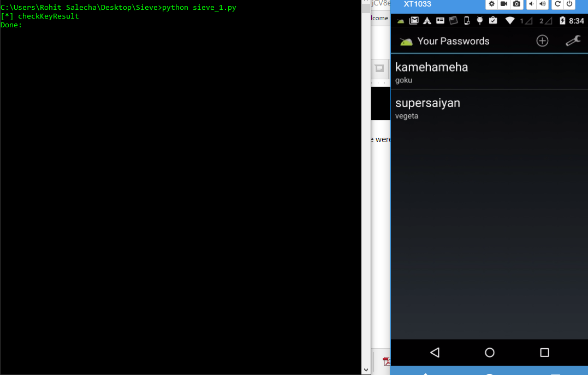Lower volume with the quiet speaker icon
The image size is (588, 375).
[530, 4]
